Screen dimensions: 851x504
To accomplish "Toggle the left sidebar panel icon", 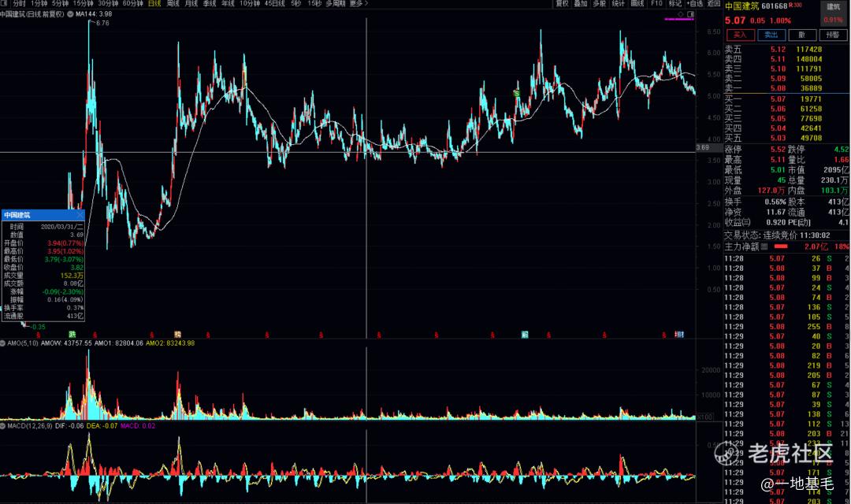I will 5,3.
